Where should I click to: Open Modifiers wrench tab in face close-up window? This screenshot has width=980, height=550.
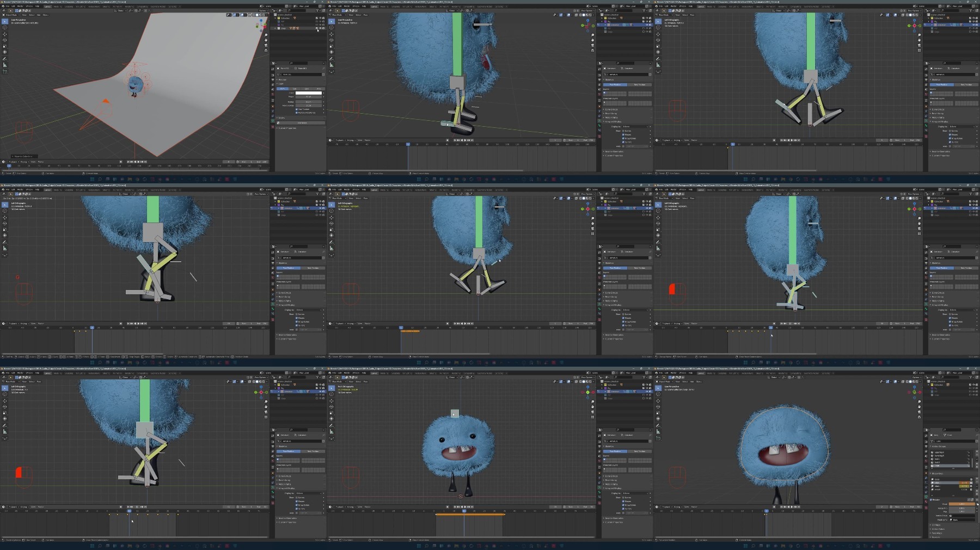[x=926, y=478]
